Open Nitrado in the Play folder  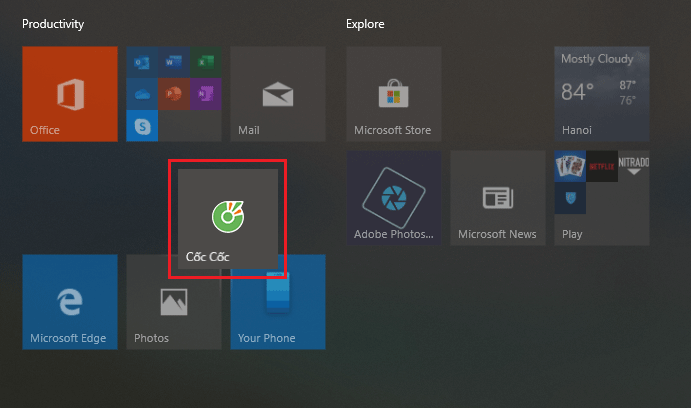634,166
